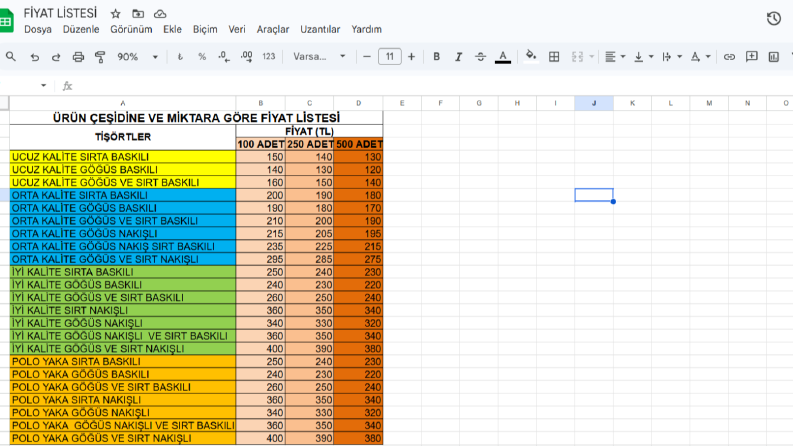This screenshot has width=793, height=446.
Task: Click the undo arrow icon
Action: click(x=34, y=57)
